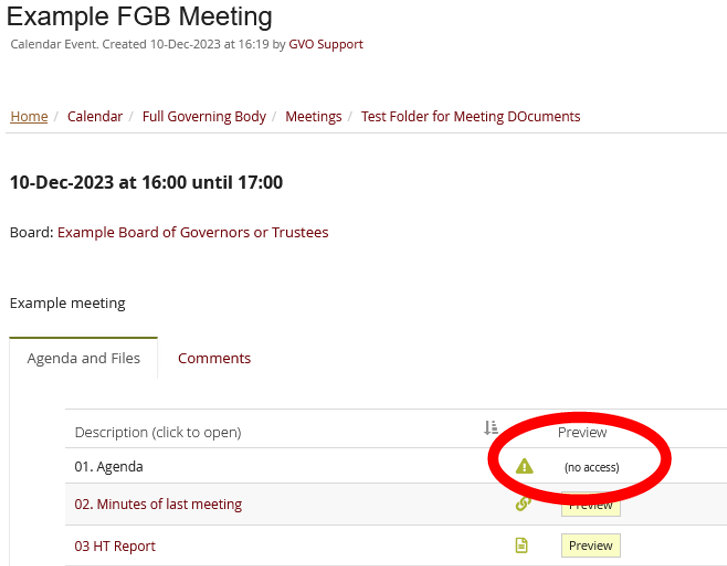Click the link icon for Minutes of last meeting
Image resolution: width=727 pixels, height=566 pixels.
point(521,504)
